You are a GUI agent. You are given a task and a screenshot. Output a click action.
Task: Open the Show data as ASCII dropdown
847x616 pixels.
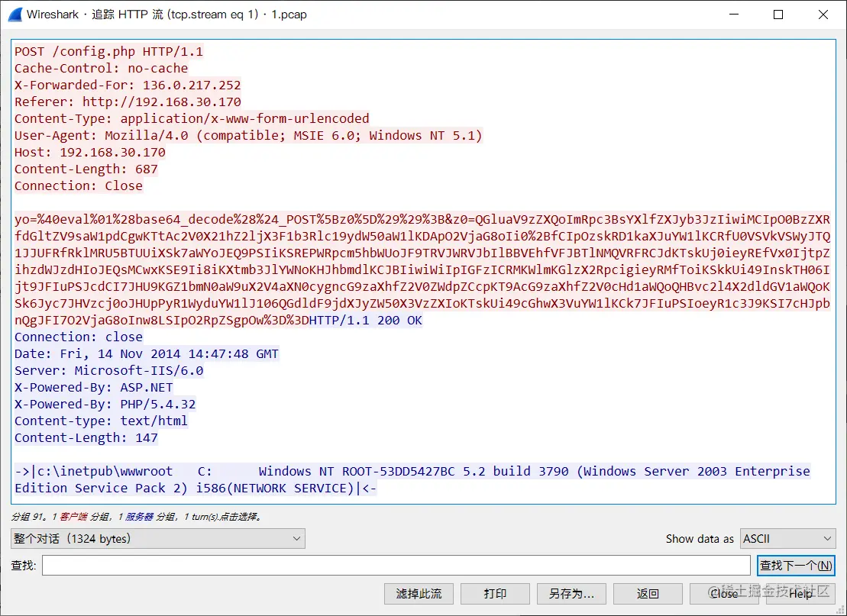[787, 538]
